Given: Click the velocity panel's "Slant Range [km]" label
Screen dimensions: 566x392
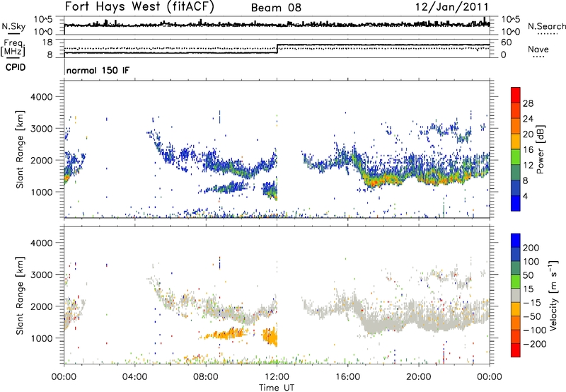Looking at the screenshot, I should coord(20,296).
